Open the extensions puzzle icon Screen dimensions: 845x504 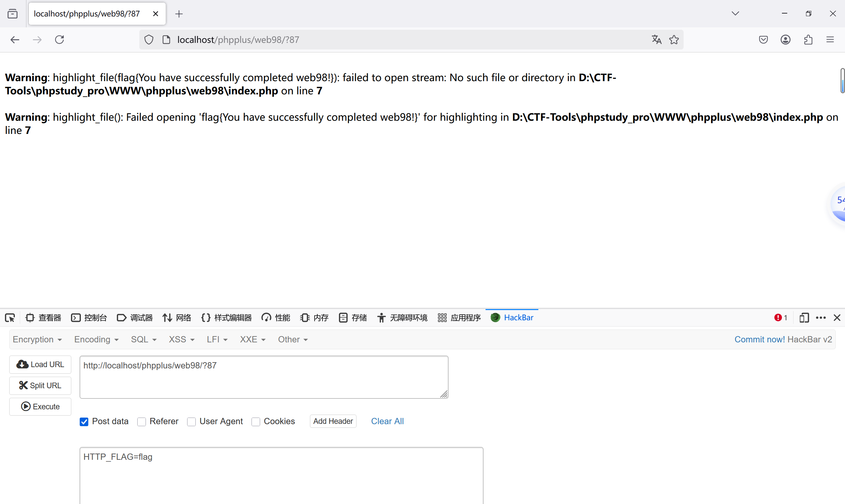(x=808, y=40)
